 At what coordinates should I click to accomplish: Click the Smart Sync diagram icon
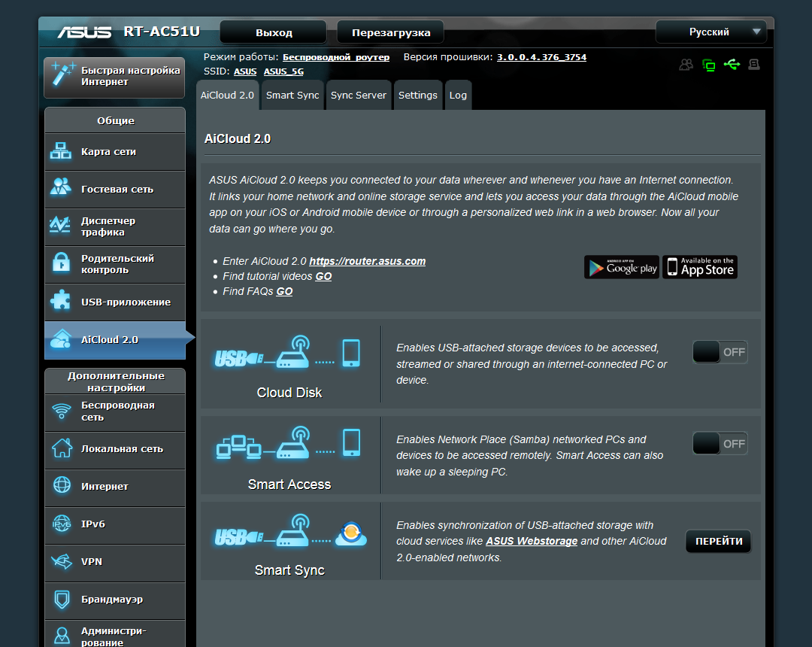[290, 531]
